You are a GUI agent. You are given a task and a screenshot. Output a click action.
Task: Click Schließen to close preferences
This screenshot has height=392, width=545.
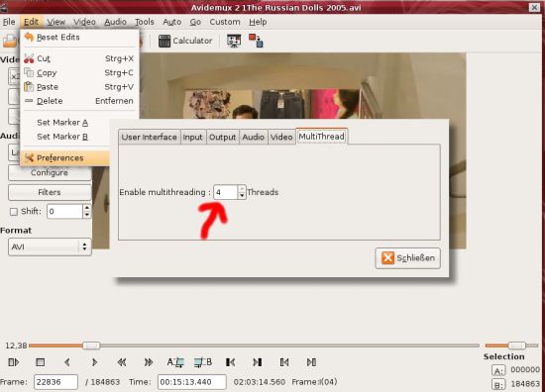[x=407, y=258]
